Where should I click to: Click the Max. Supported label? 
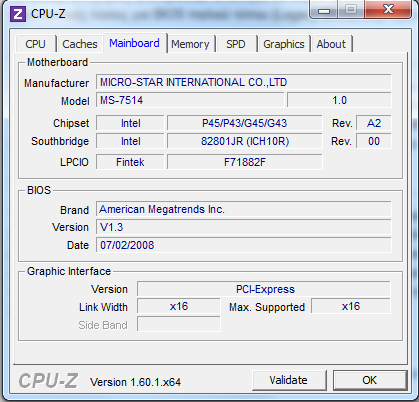tap(267, 307)
